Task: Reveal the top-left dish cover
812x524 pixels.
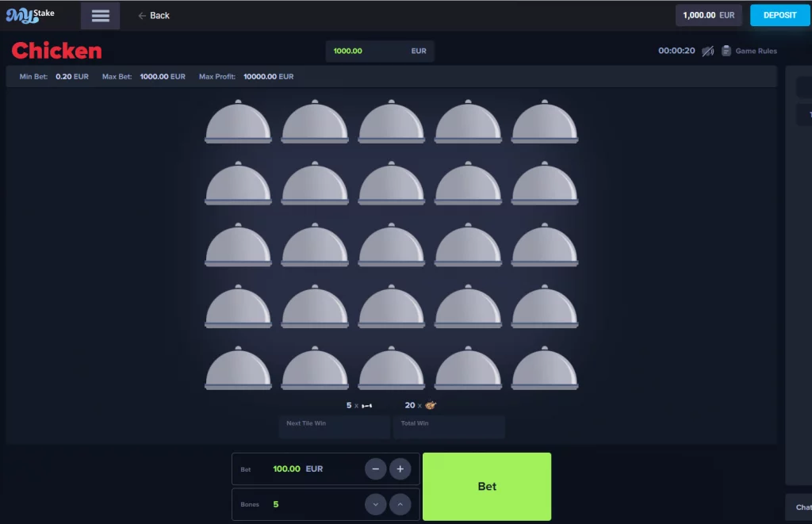Action: [x=238, y=123]
